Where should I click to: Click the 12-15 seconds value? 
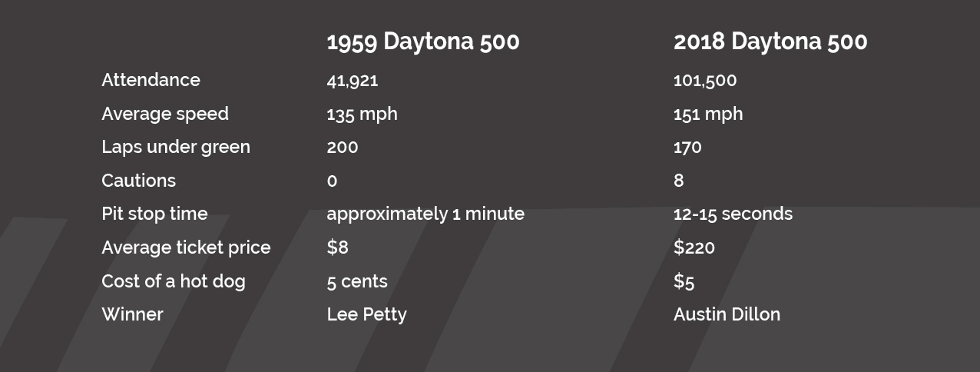733,214
